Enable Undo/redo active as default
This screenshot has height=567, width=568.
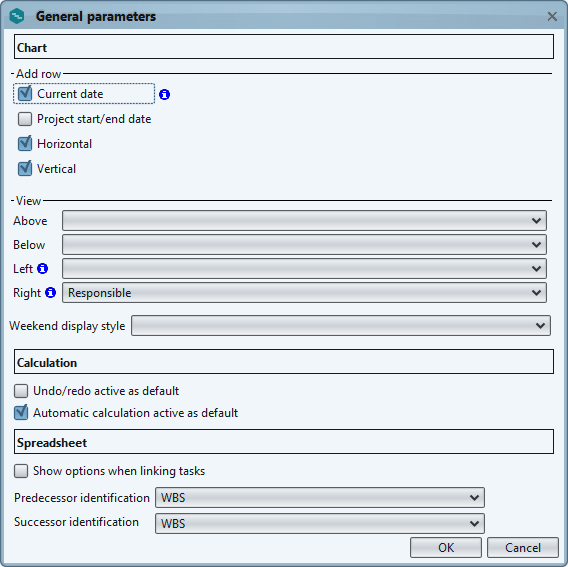21,391
